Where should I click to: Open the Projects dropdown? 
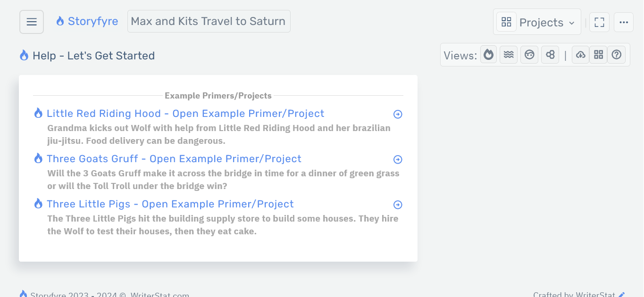pyautogui.click(x=537, y=22)
